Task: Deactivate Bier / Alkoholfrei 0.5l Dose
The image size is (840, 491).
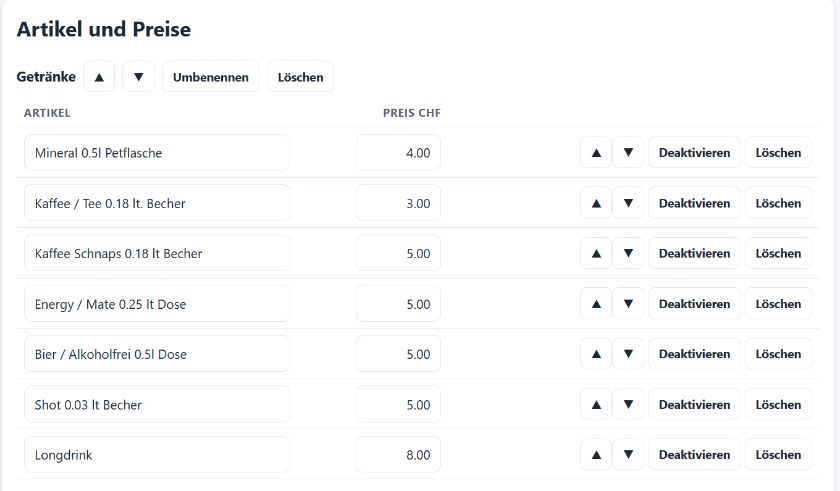Action: (x=694, y=354)
